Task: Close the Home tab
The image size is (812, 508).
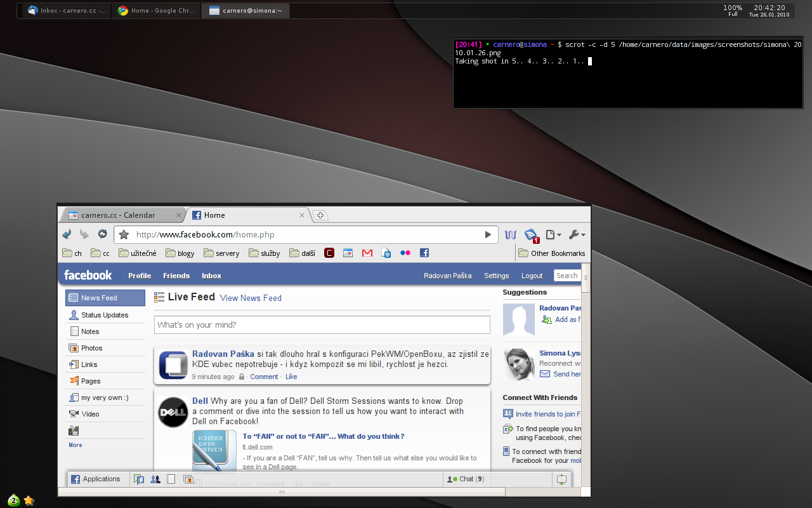Action: tap(302, 215)
